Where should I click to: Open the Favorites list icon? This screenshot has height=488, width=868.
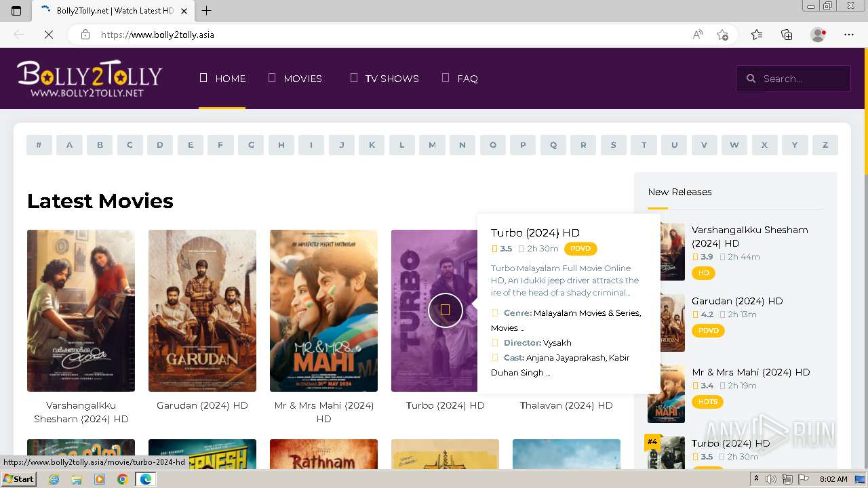tap(757, 35)
